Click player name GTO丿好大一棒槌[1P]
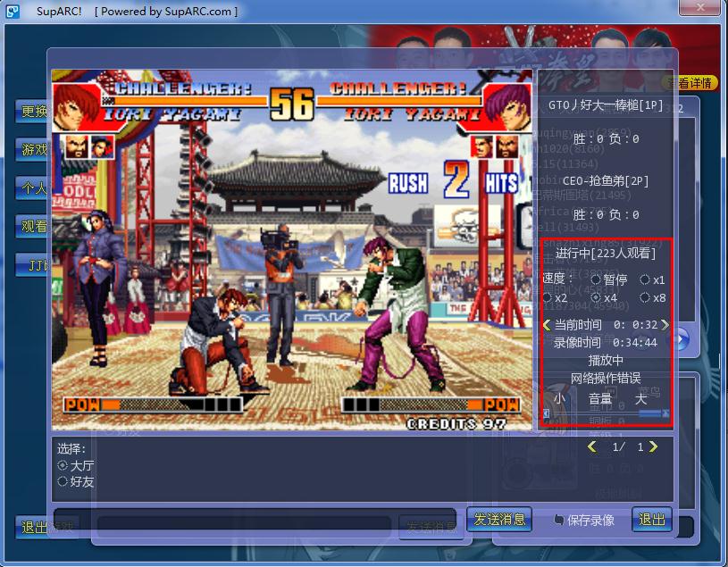The width and height of the screenshot is (728, 567). (x=606, y=105)
